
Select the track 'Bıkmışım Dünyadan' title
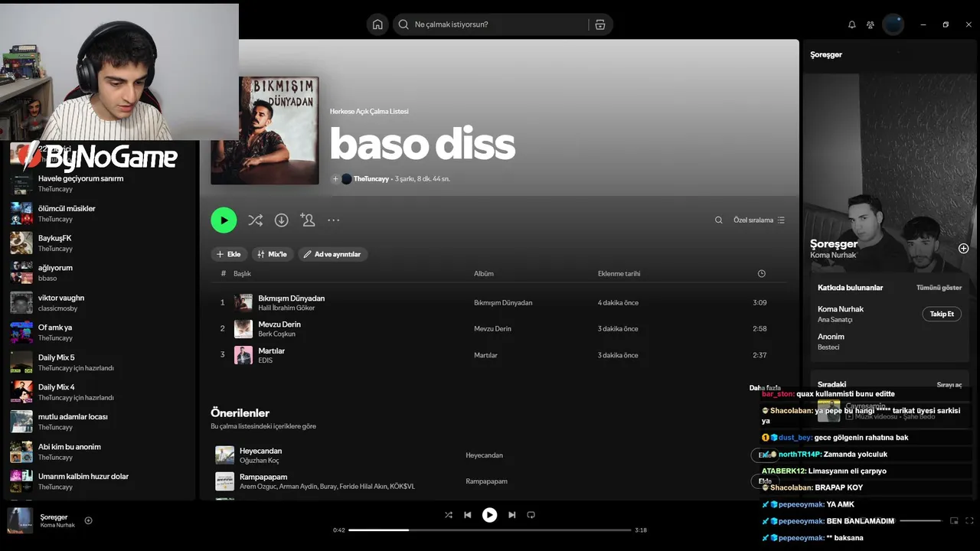coord(292,298)
